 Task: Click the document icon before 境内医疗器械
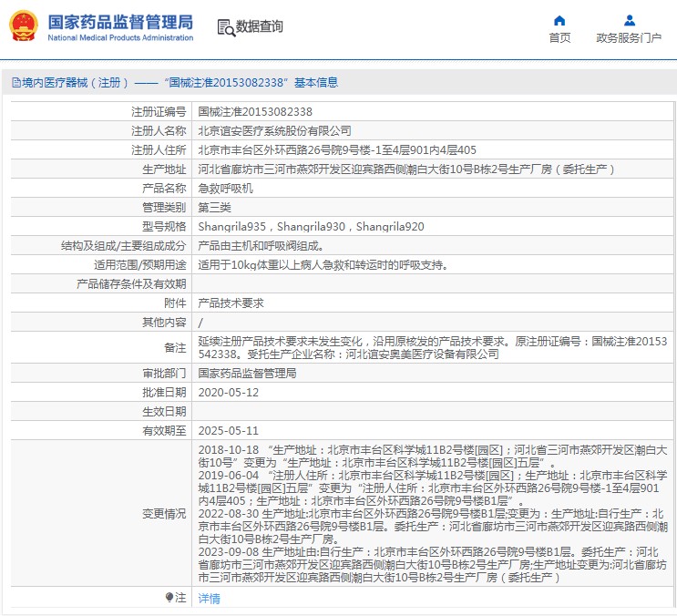[15, 83]
